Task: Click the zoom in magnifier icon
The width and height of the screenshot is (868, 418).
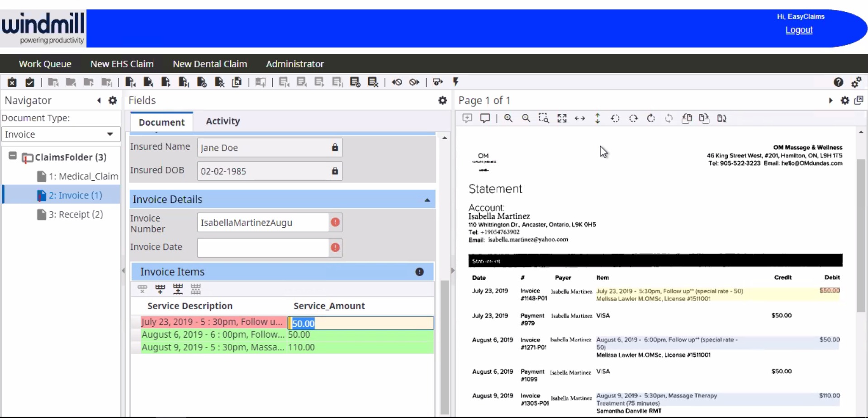Action: point(508,118)
